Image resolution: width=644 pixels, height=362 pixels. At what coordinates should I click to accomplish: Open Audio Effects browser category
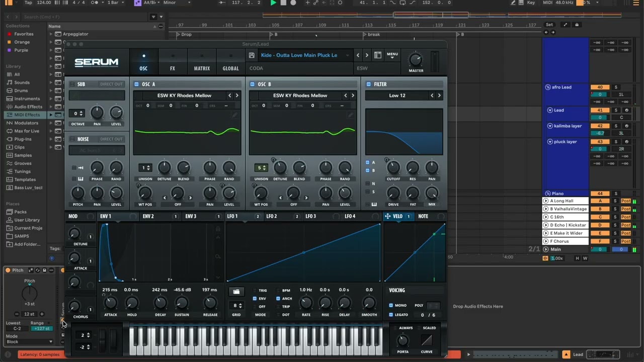point(28,107)
